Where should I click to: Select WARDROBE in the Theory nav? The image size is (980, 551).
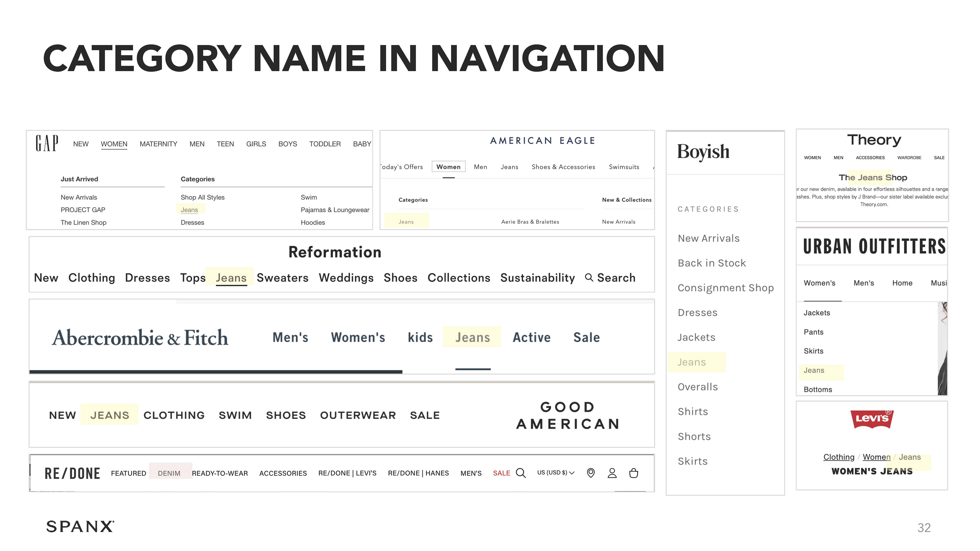909,158
